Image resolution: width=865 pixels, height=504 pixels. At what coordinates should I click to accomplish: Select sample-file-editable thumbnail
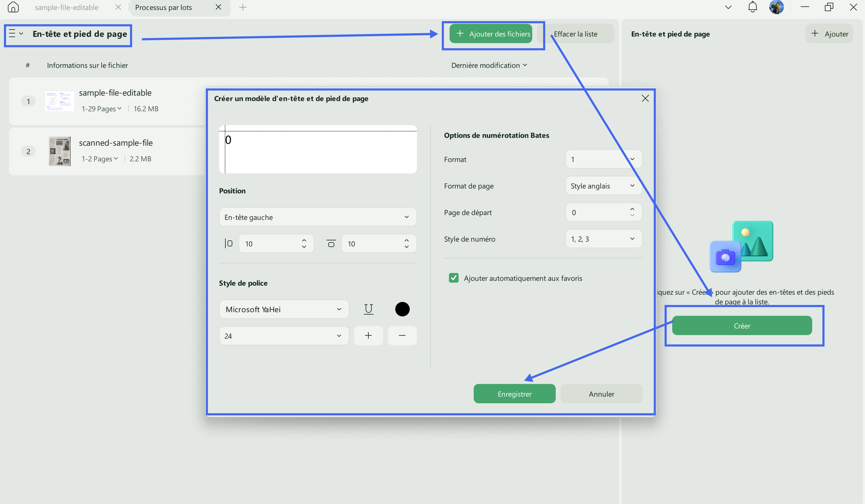click(x=60, y=101)
